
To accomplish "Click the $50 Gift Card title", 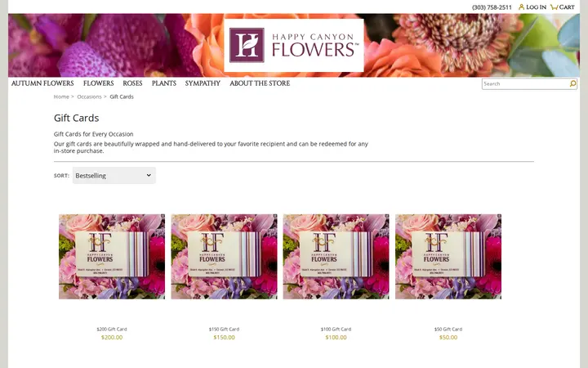I will tap(448, 329).
